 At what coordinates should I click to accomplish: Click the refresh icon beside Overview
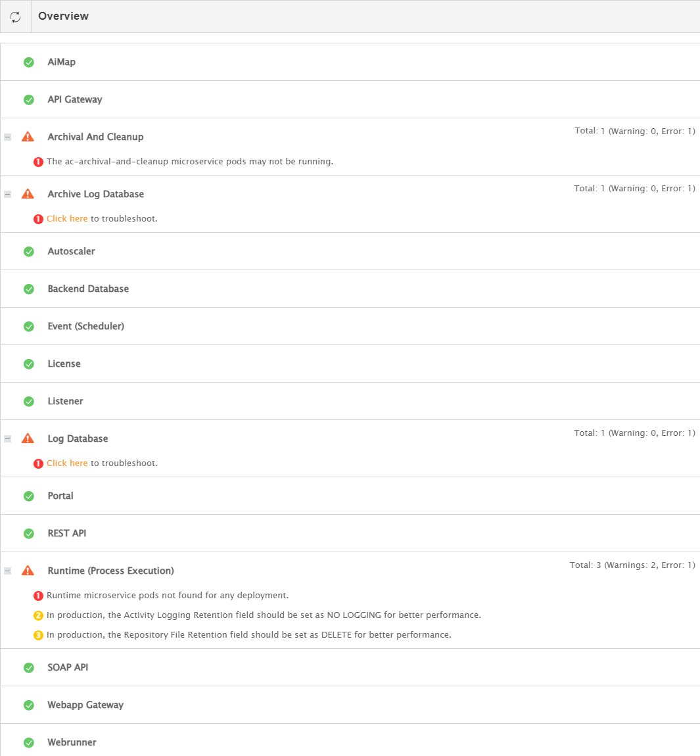[15, 16]
